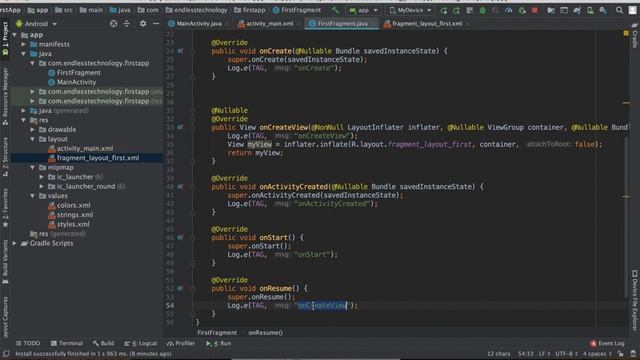
Task: Click the Search Everywhere magnifier icon
Action: coord(619,10)
